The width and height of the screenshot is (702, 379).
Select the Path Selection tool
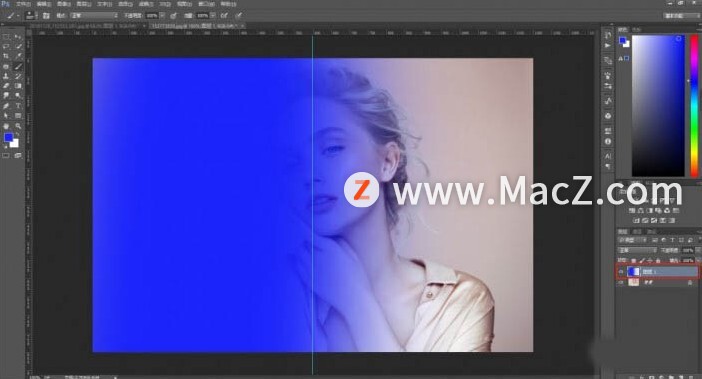pyautogui.click(x=6, y=116)
